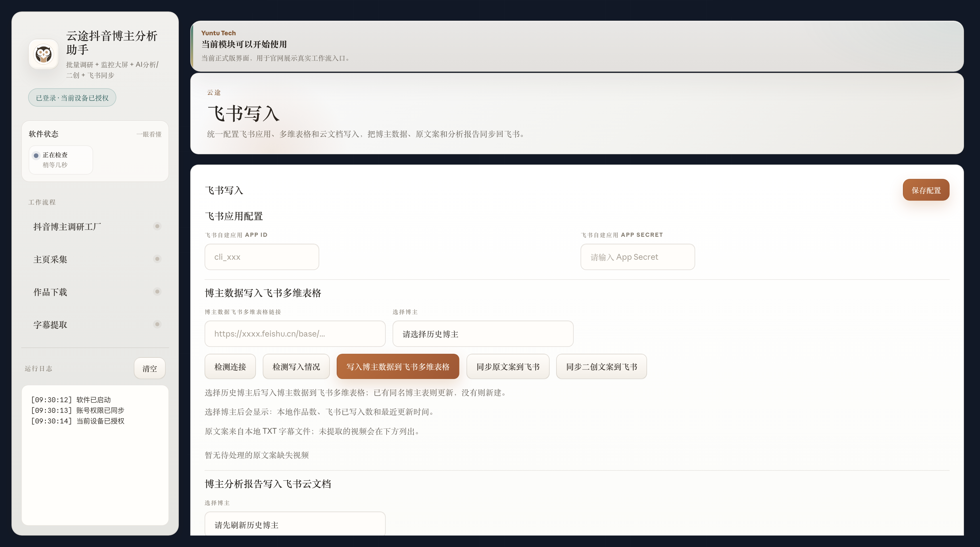This screenshot has height=547, width=980.
Task: Open 抖音博主调研工厂 workflow item
Action: (x=95, y=226)
